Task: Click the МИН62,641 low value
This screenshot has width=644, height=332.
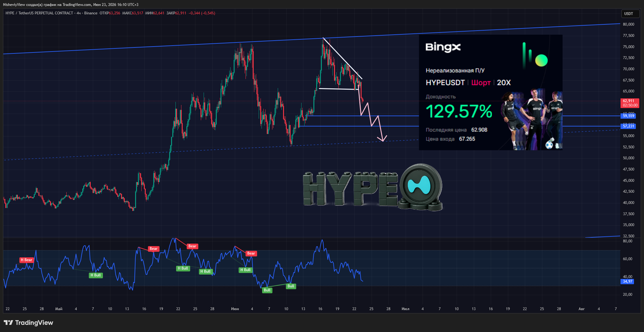Action: pos(155,13)
